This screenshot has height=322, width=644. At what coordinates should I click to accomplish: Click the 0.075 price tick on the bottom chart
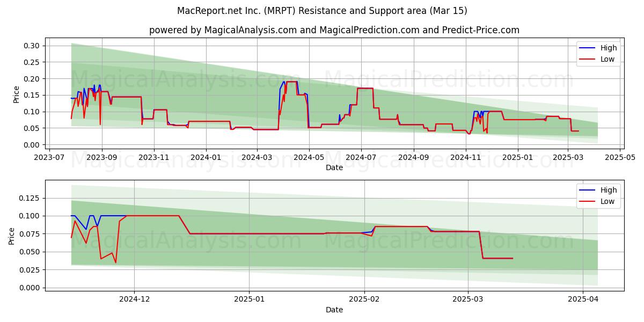pos(30,234)
